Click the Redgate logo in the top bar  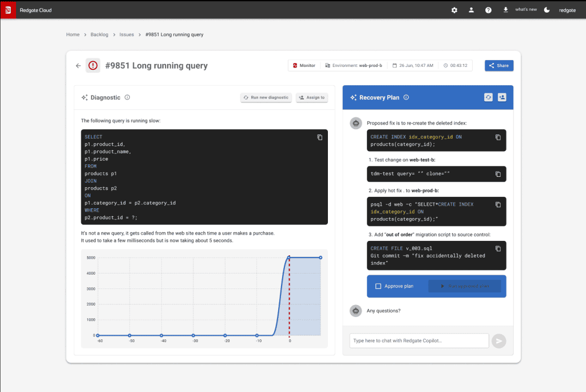coord(8,10)
